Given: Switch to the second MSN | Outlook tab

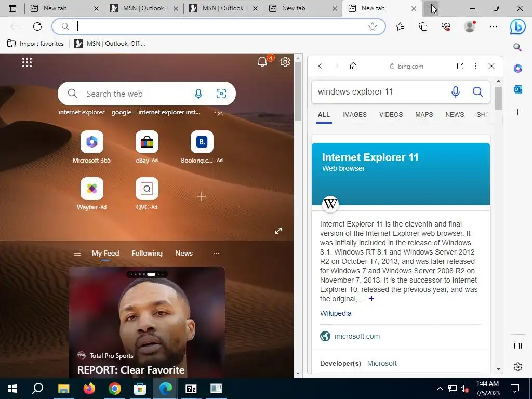Looking at the screenshot, I should [x=223, y=8].
